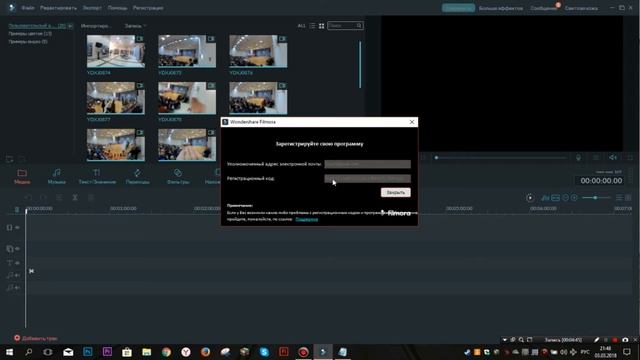Expand the user media folder arrow

coord(70,26)
